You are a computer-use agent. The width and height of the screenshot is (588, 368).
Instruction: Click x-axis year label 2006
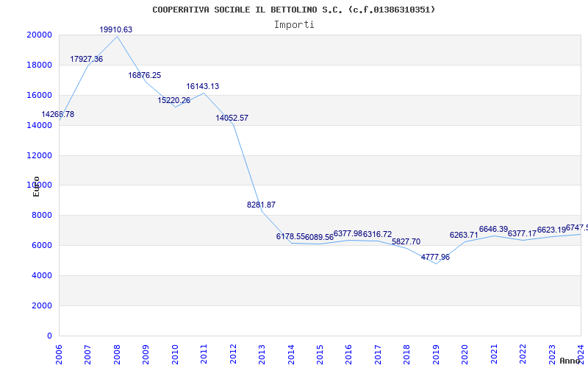[x=59, y=355]
